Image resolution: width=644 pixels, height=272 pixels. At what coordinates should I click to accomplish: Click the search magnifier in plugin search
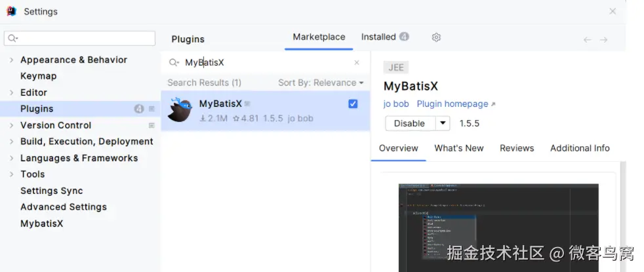pyautogui.click(x=174, y=62)
